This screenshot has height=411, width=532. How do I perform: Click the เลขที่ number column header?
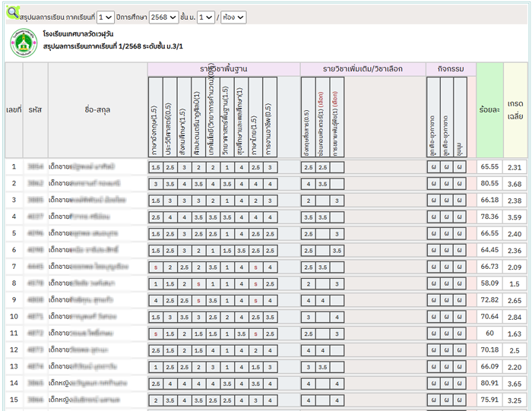coord(14,110)
